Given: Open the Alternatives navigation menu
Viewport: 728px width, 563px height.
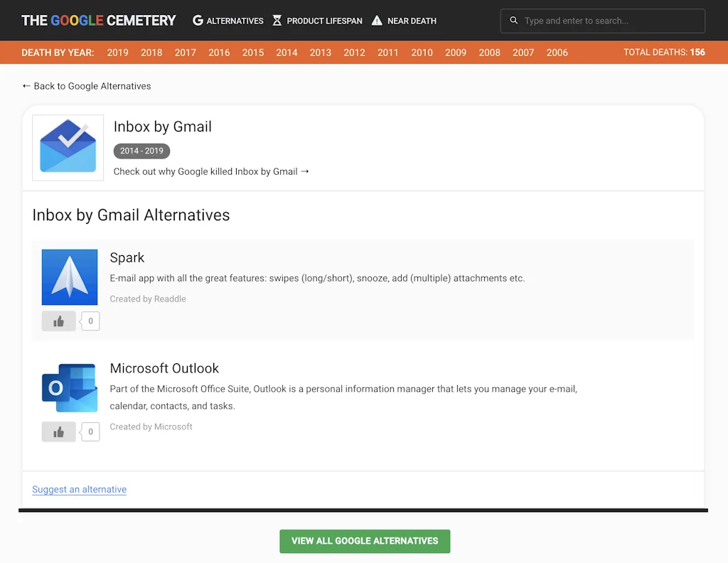Looking at the screenshot, I should coord(235,21).
